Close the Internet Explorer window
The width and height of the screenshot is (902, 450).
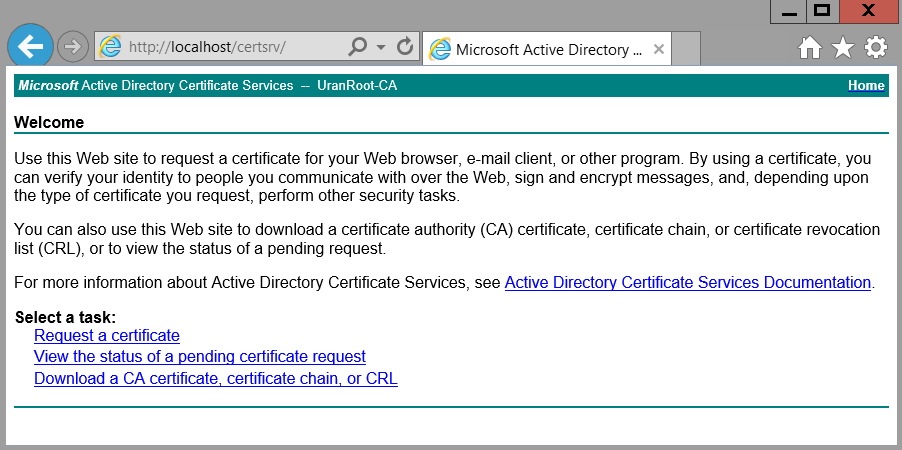click(x=870, y=12)
